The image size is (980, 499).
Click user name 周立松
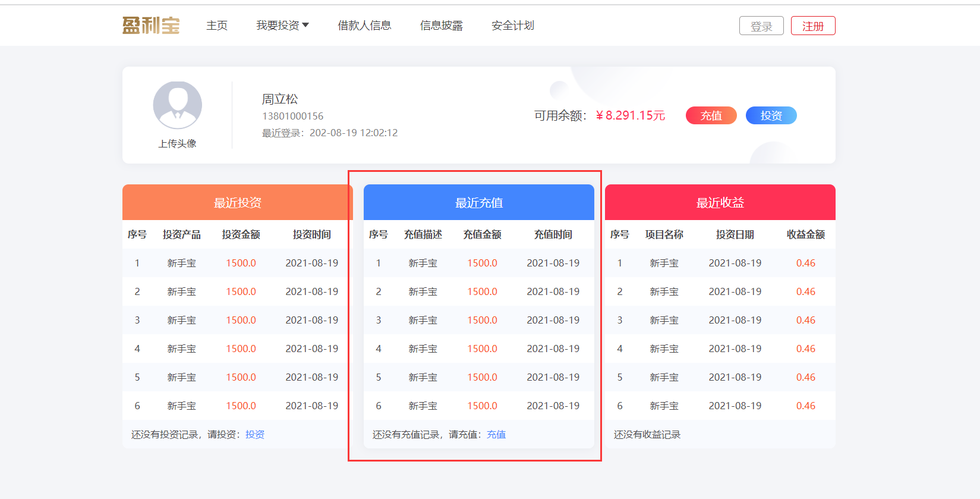coord(280,99)
